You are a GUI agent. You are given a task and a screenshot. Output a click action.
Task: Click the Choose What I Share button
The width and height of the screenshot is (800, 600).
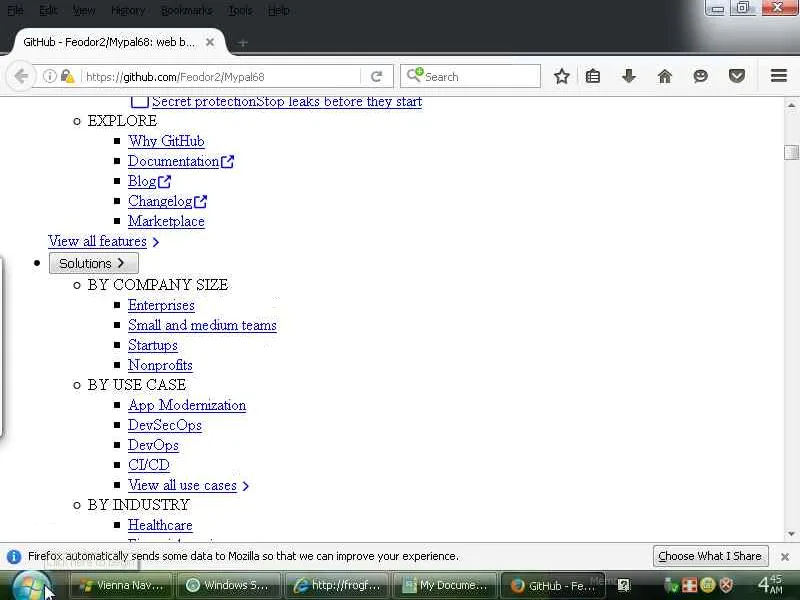pos(710,556)
